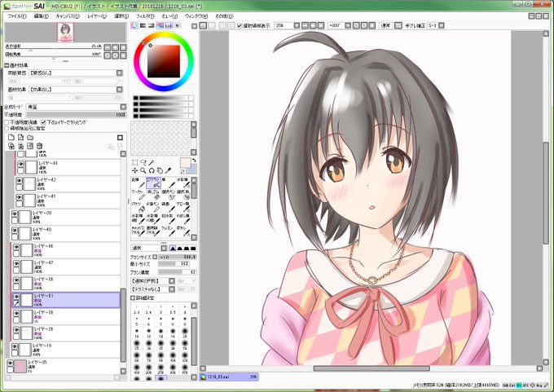Screen dimensions: 554x392
Task: Adjust the brush density slider
Action: [177, 272]
